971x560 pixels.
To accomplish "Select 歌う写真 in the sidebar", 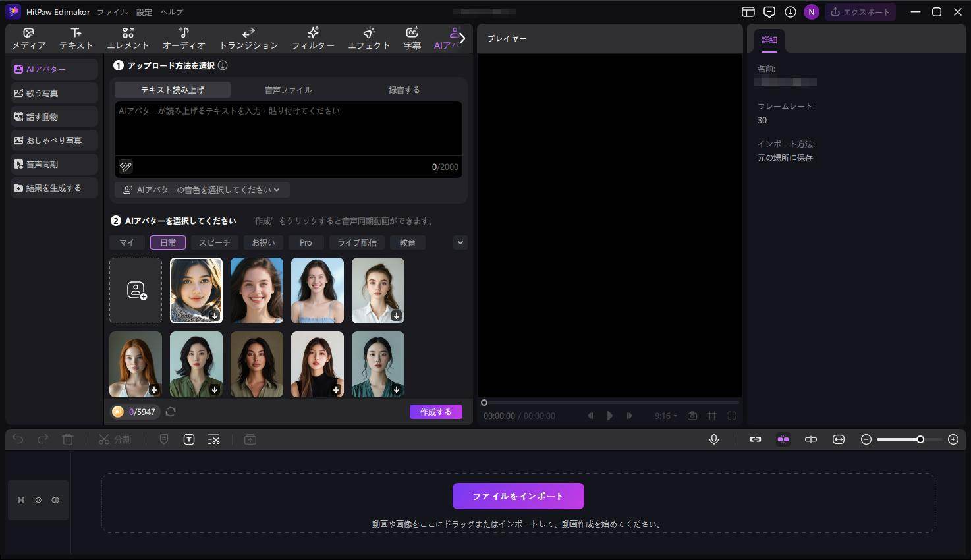I will pos(54,93).
